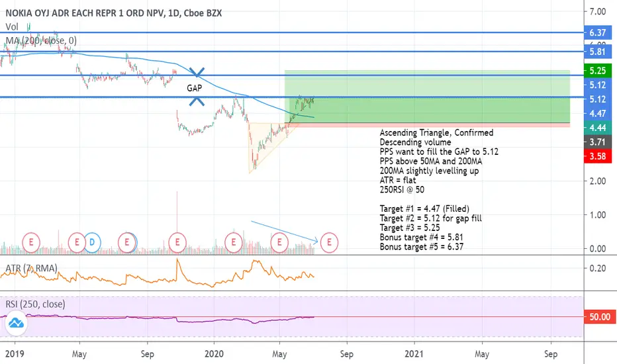Viewport: 617px width, 364px height.
Task: Open the dividend D marker
Action: tap(91, 242)
